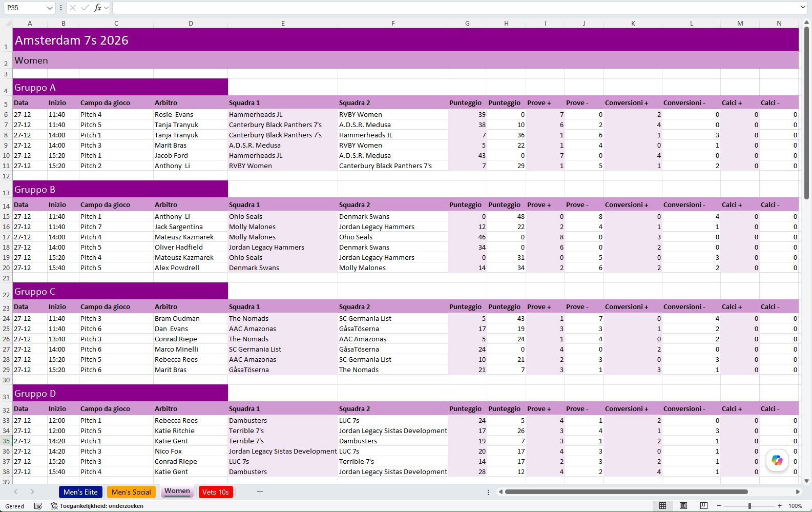Viewport: 812px width, 512px height.
Task: Click the 100% zoom level button
Action: (x=795, y=506)
